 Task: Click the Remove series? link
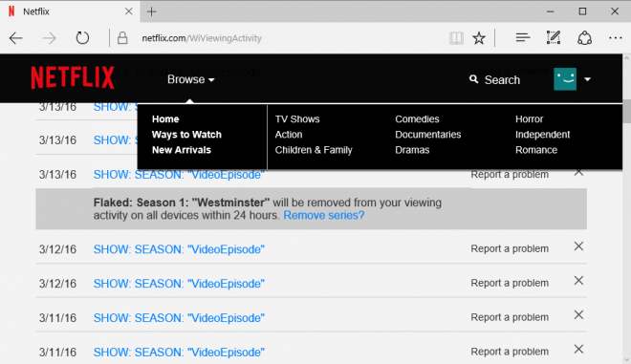(324, 215)
